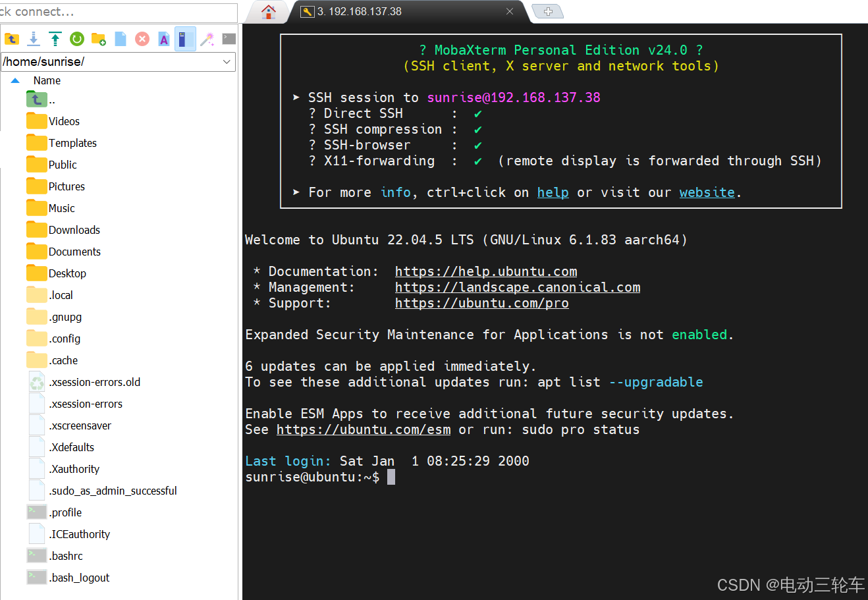The width and height of the screenshot is (868, 600).
Task: Click the Downloads folder icon
Action: pyautogui.click(x=36, y=229)
